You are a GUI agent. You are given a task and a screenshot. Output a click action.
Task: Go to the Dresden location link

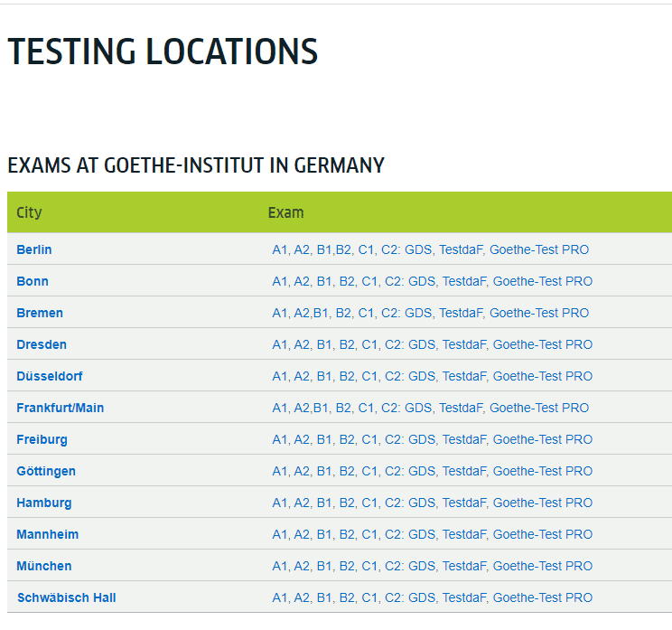42,344
